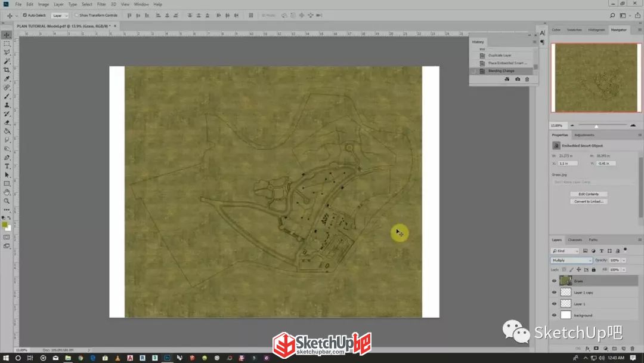Create new document from current history state
Viewport: 644px width, 363px height.
click(x=507, y=79)
